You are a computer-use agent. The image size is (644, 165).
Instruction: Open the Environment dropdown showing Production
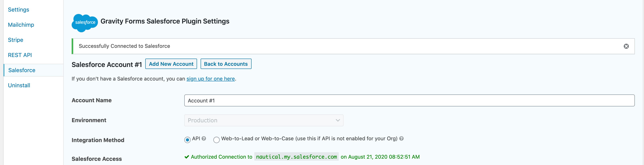tap(263, 120)
